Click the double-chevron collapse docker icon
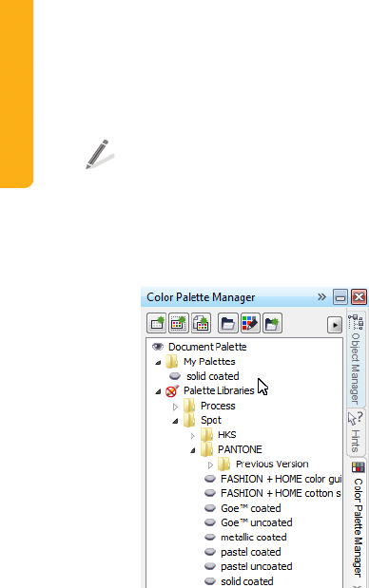This screenshot has height=588, width=369. point(321,297)
